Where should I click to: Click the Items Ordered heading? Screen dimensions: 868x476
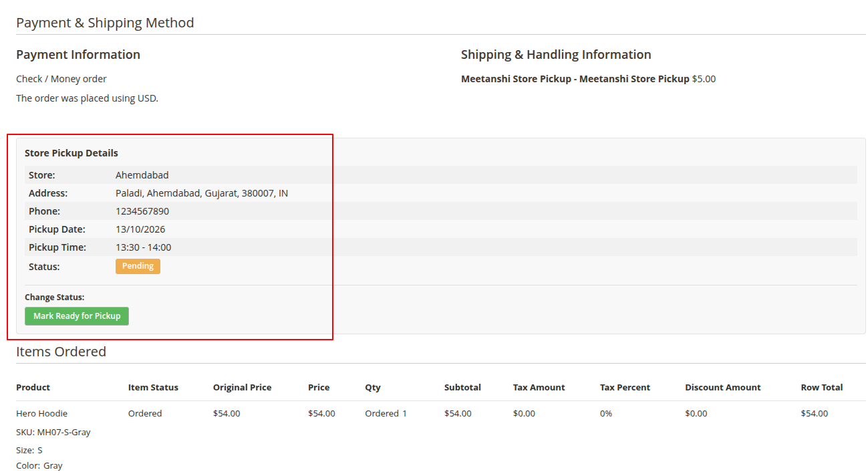pos(61,352)
